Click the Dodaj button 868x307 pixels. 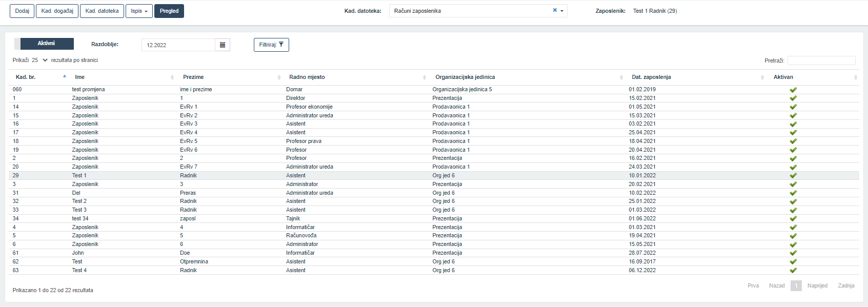coord(22,11)
